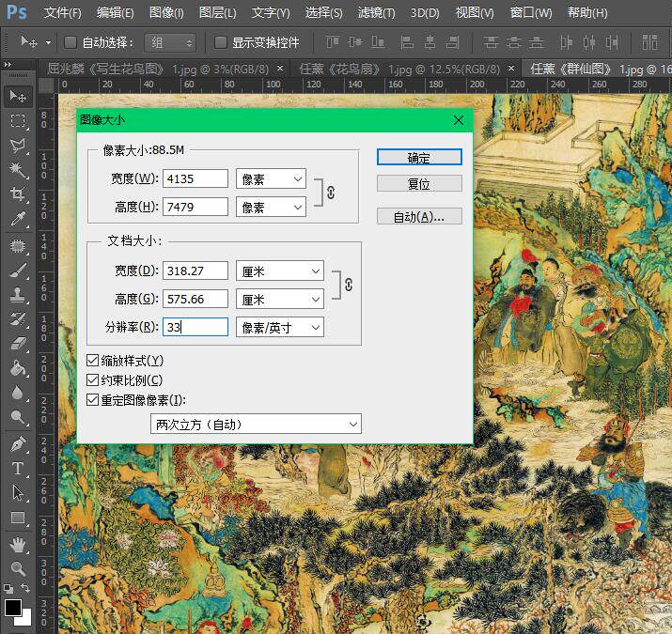Select the Move tool in toolbox
The width and height of the screenshot is (672, 634).
(x=18, y=96)
